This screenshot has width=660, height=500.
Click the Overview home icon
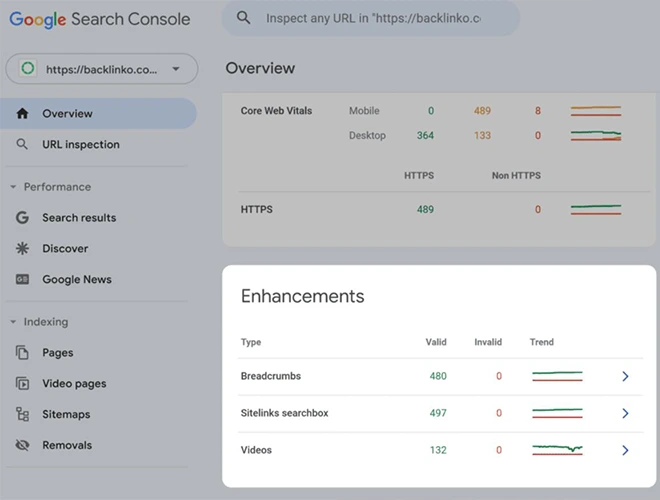click(x=22, y=114)
